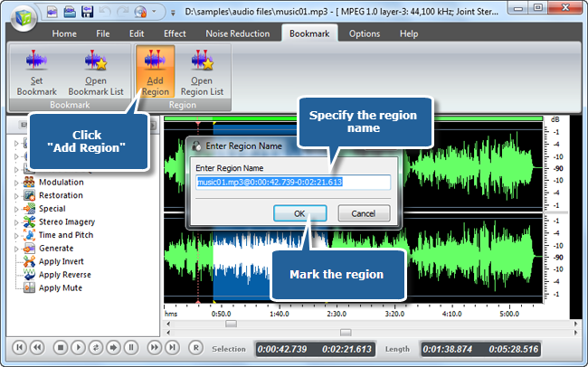Viewport: 588px width, 367px height.
Task: Select the Modulation tree icon
Action: click(29, 183)
